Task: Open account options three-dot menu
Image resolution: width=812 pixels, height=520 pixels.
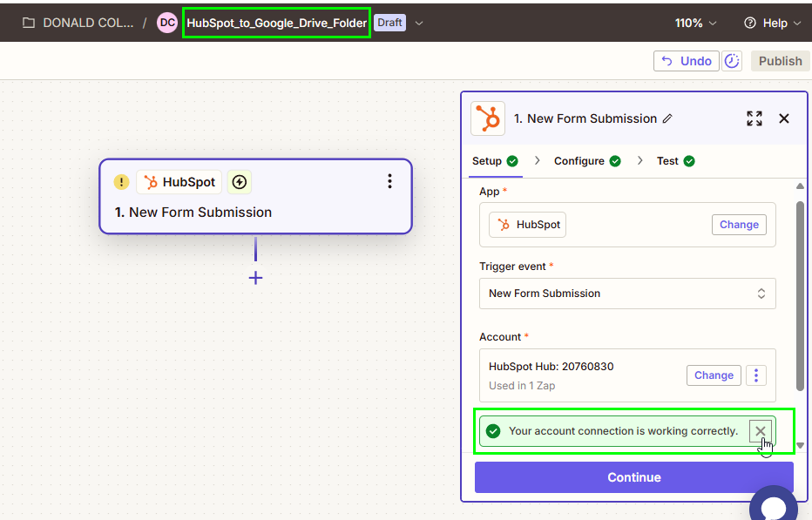Action: tap(756, 375)
